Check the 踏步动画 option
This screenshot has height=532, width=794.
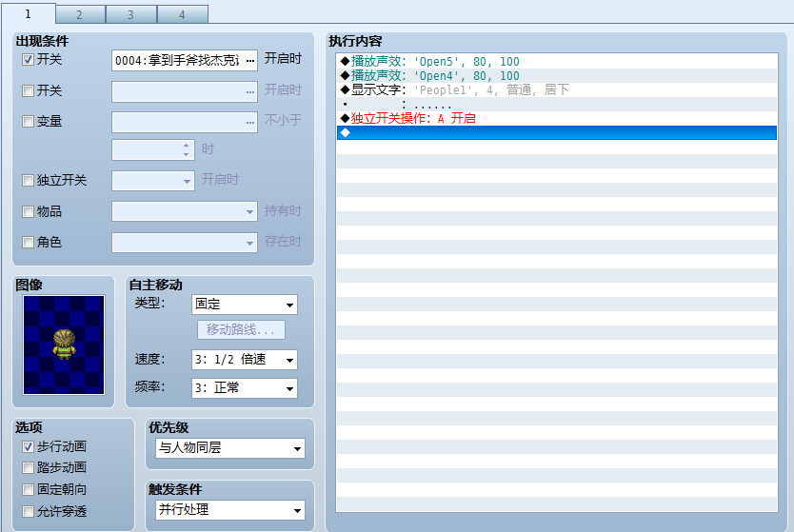[28, 468]
